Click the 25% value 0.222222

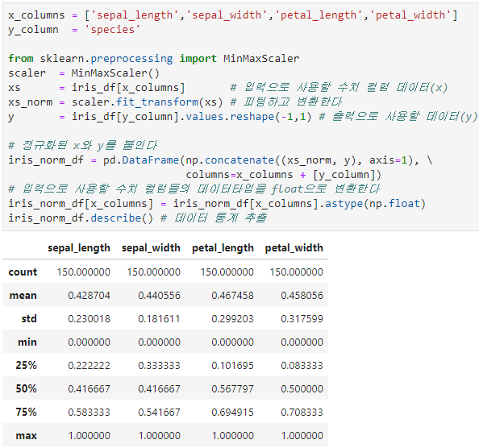89,365
